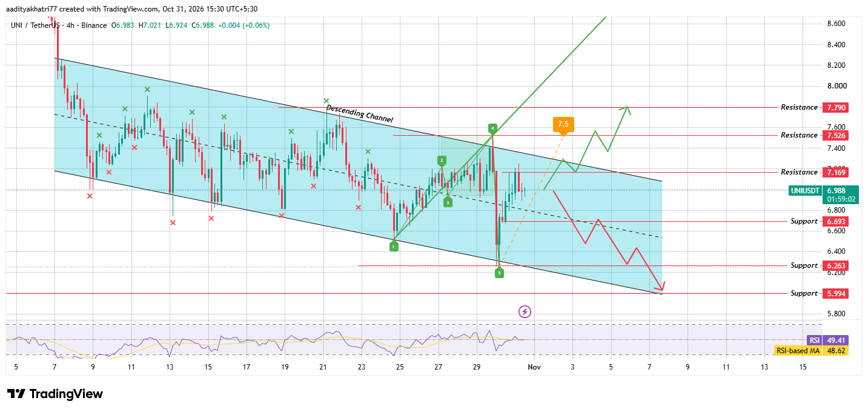Click the aadityakhatri77 attribution text

[x=32, y=8]
